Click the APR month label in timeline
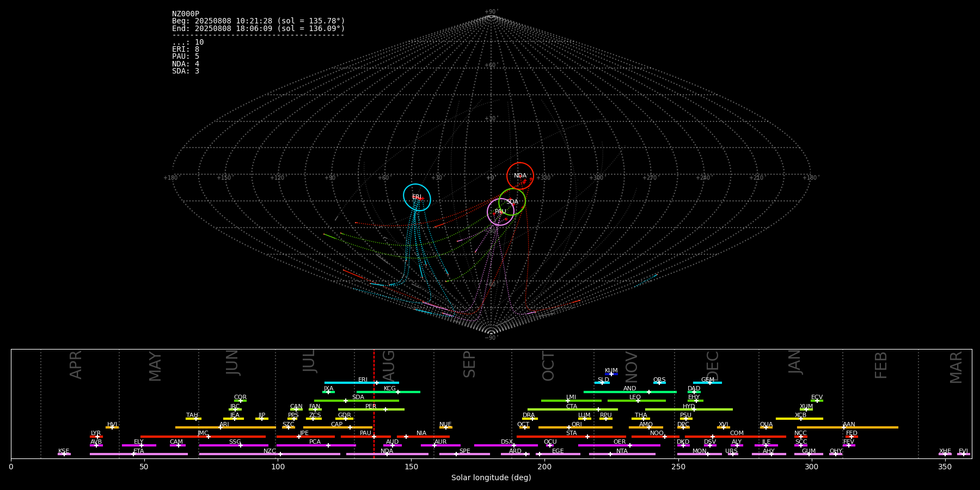This screenshot has height=490, width=980. tap(76, 365)
